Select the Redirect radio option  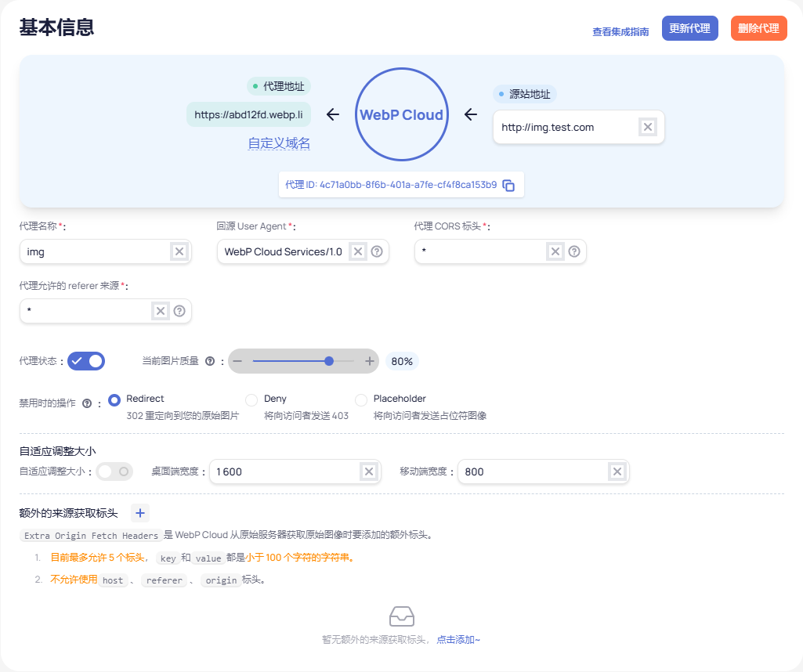click(114, 399)
